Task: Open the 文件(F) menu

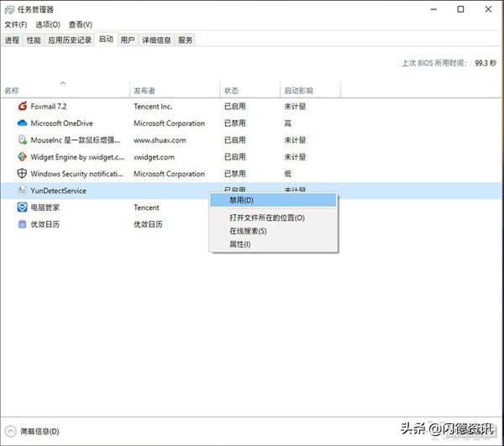Action: [x=15, y=24]
